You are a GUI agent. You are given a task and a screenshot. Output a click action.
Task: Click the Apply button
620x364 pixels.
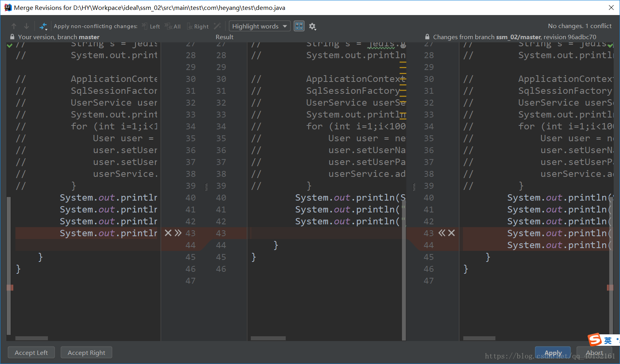(x=553, y=353)
